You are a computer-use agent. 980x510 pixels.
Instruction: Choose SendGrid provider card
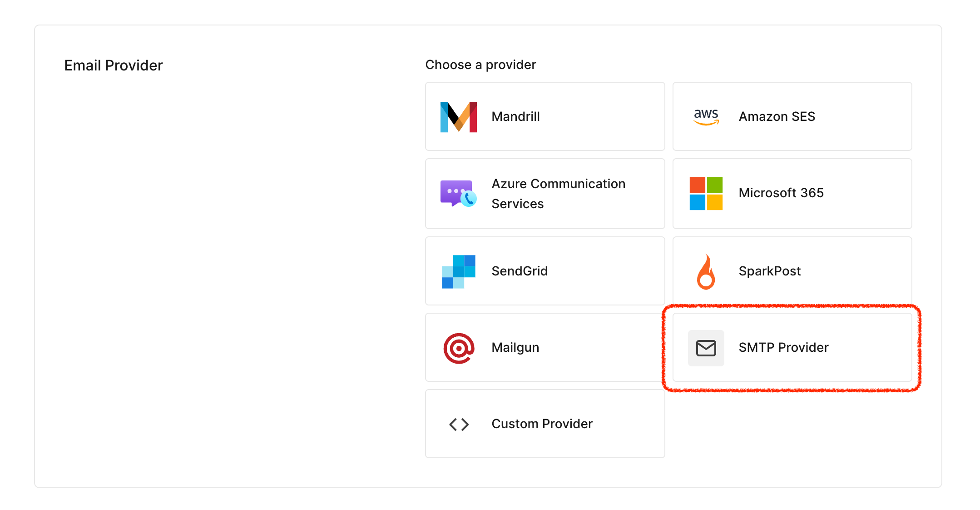(544, 271)
